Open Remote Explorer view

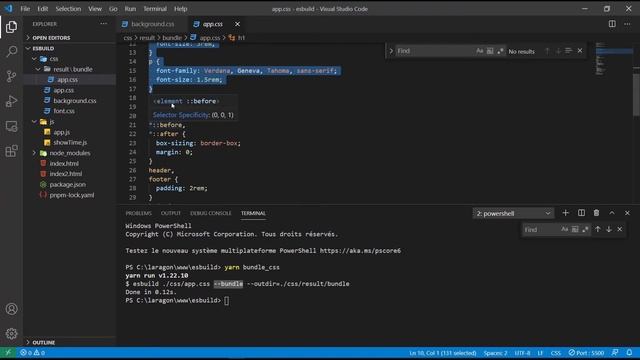(x=11, y=126)
